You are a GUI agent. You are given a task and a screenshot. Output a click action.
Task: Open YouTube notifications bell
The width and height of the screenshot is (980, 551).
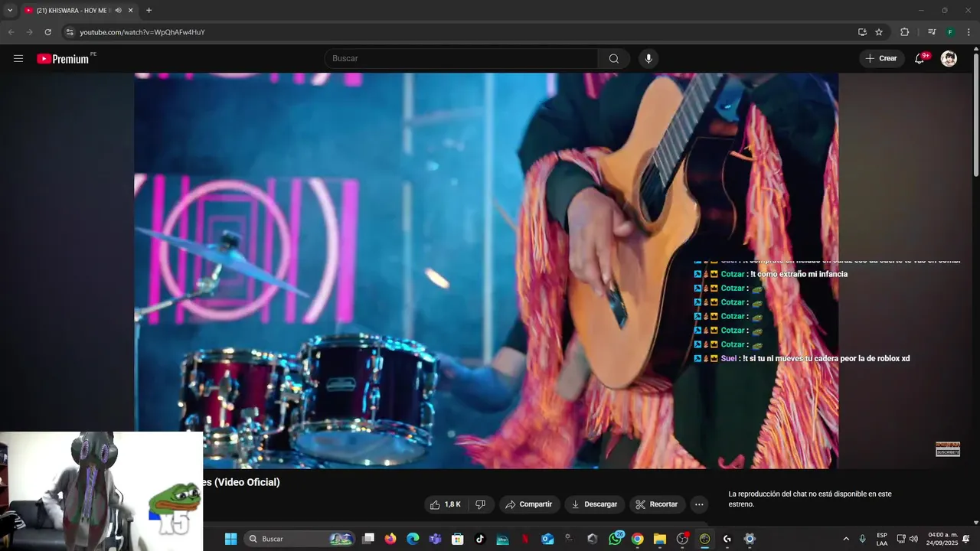click(920, 59)
